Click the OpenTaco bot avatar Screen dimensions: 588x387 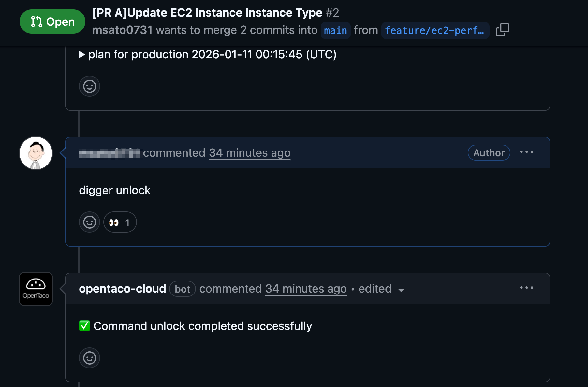coord(36,289)
